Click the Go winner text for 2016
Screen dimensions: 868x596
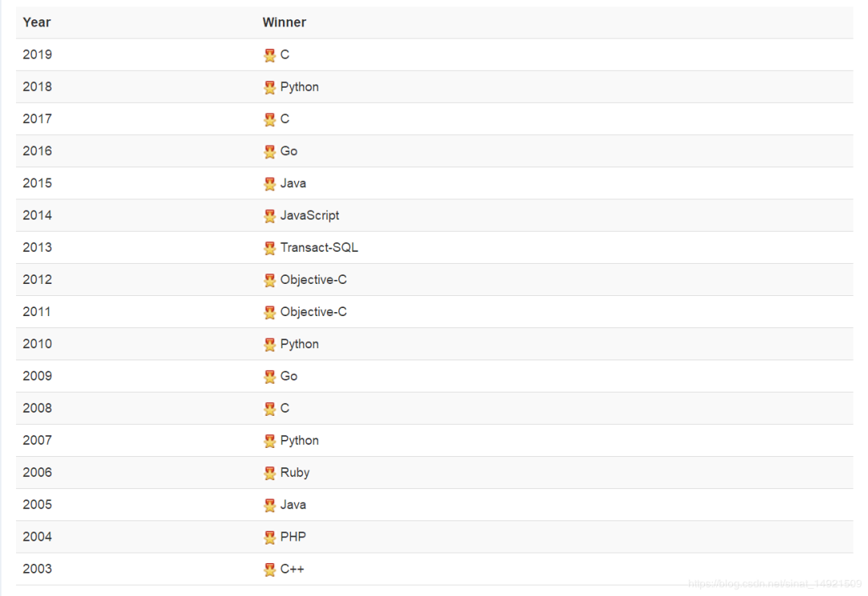click(289, 151)
